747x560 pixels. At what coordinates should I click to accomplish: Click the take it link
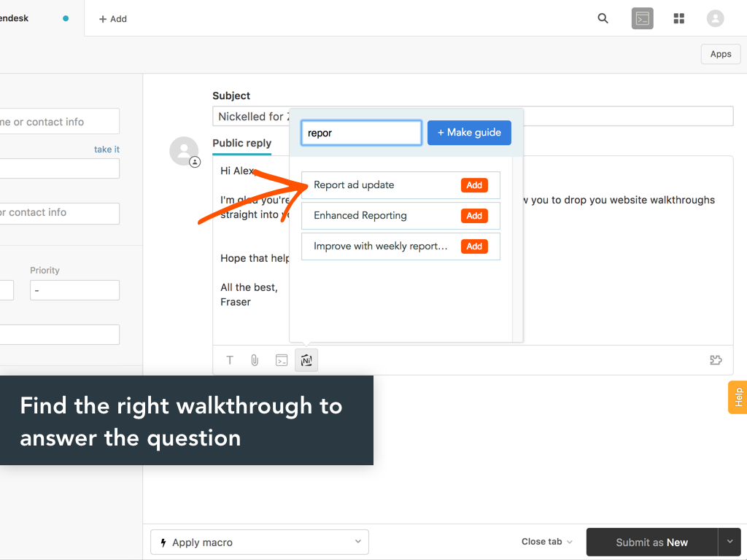tap(107, 149)
